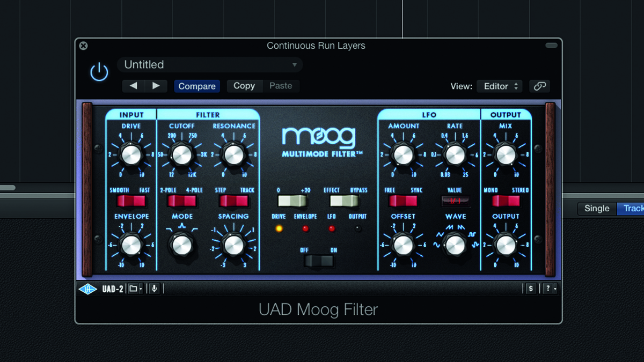The image size is (644, 362).
Task: Click the ENVELOPE knob in INPUT section
Action: coord(131,245)
